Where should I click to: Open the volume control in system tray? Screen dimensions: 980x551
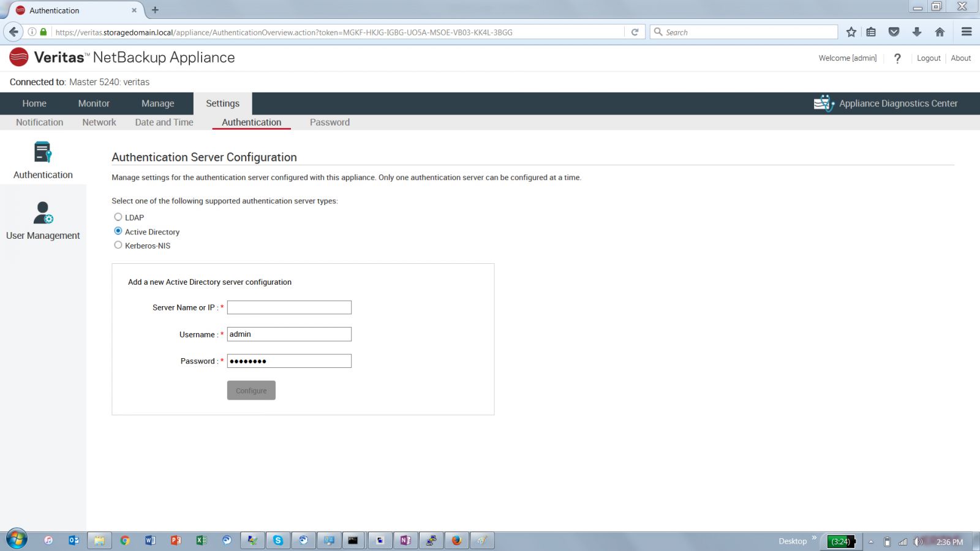[918, 542]
